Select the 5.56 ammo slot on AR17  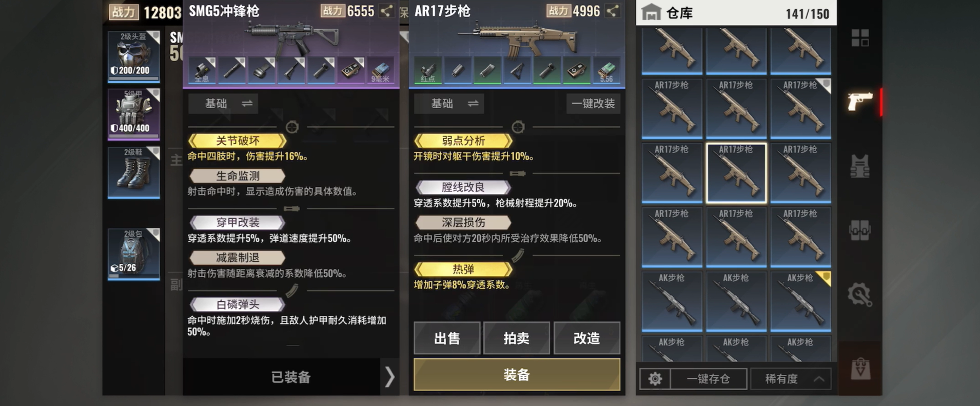tap(606, 71)
